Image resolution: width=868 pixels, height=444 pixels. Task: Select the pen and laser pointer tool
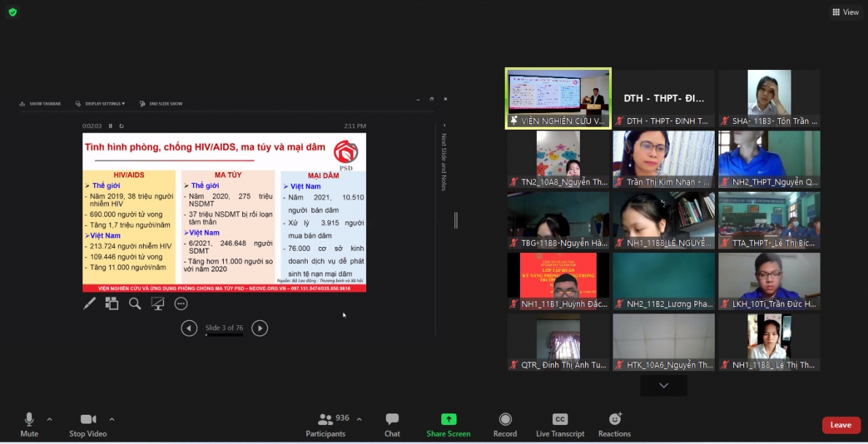(89, 303)
